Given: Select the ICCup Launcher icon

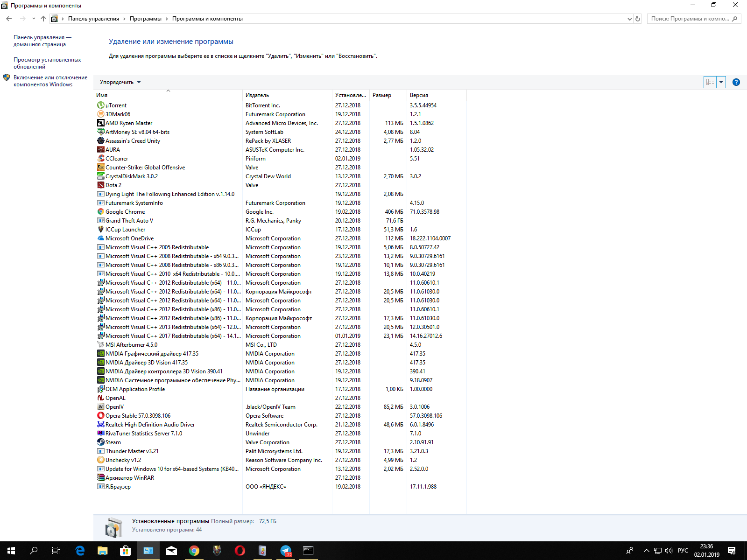Looking at the screenshot, I should pyautogui.click(x=100, y=230).
